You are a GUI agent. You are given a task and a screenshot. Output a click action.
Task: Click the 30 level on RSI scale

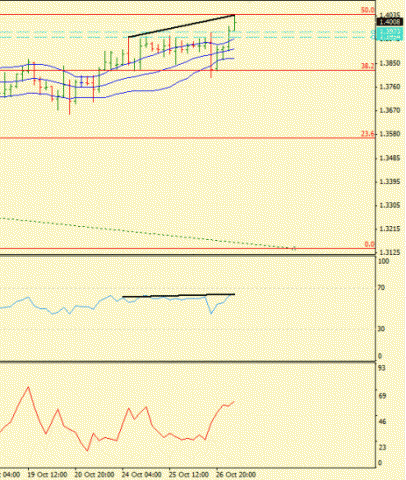coord(382,329)
